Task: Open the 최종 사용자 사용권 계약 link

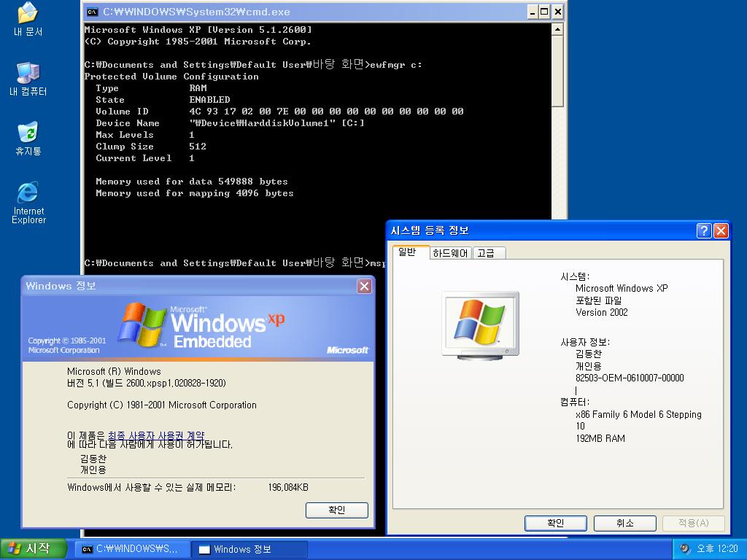Action: pos(156,435)
